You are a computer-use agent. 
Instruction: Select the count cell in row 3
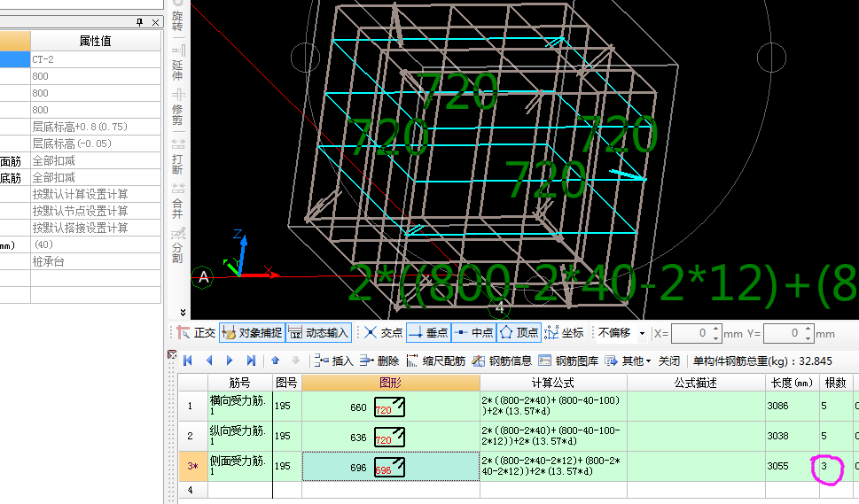pyautogui.click(x=836, y=466)
